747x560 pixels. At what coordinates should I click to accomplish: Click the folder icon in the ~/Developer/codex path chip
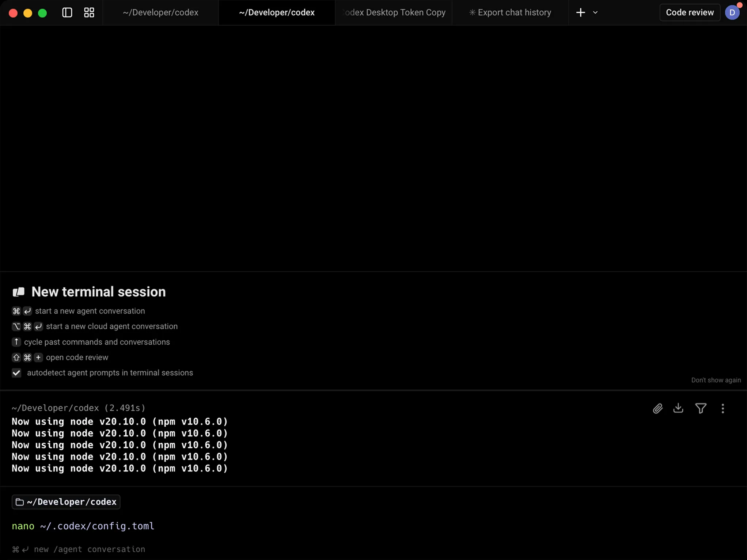point(20,502)
